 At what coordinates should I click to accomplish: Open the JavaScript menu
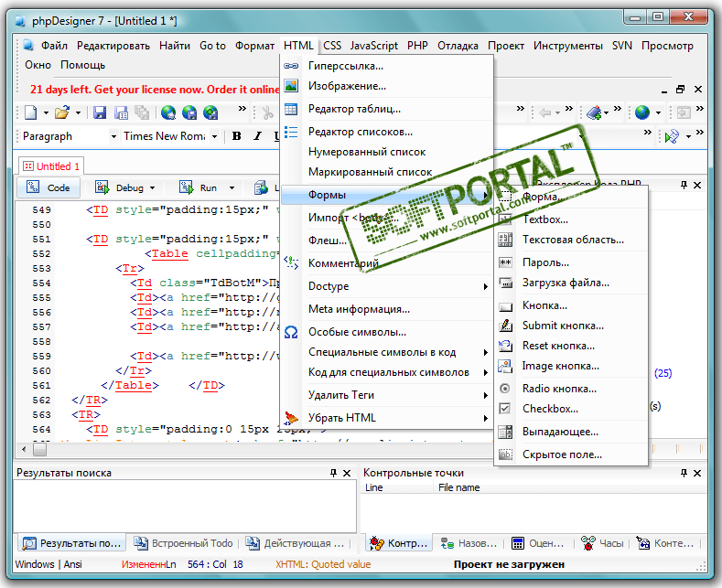[x=374, y=46]
